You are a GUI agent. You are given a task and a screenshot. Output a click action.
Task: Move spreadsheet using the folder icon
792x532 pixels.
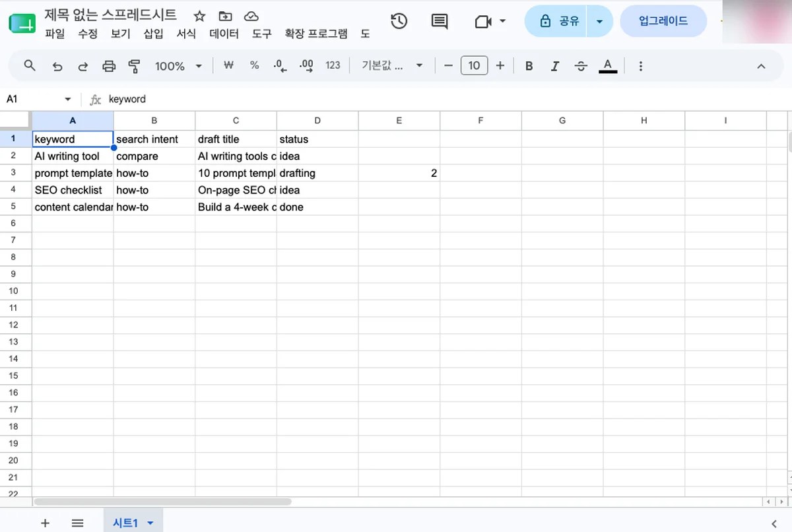coord(225,17)
